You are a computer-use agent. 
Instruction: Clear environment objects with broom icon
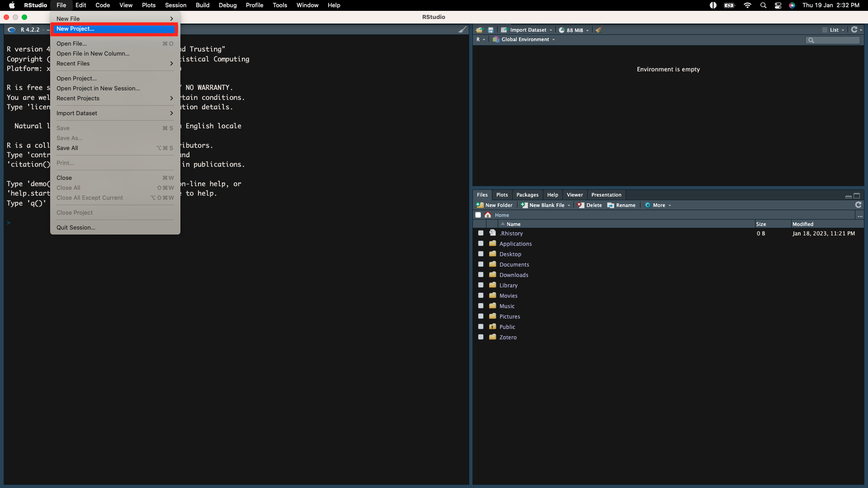pyautogui.click(x=599, y=30)
